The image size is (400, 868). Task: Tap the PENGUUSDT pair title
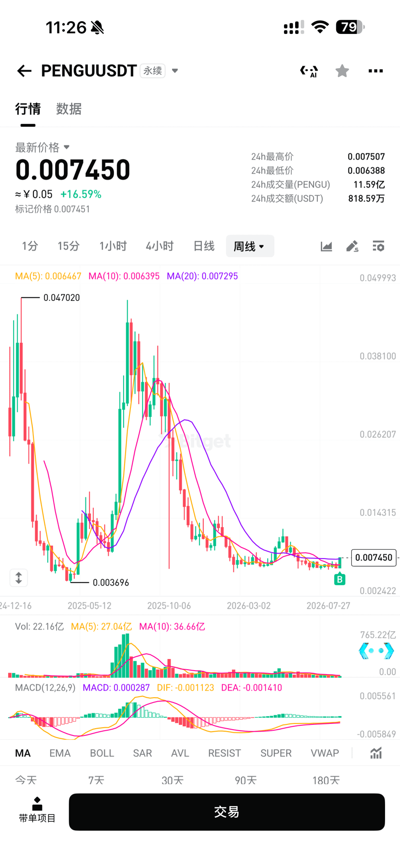click(x=89, y=71)
